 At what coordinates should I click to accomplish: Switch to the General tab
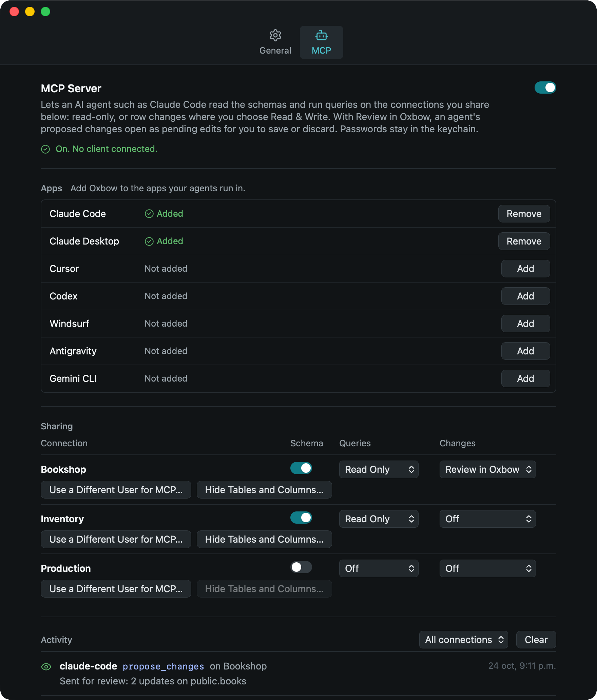coord(275,42)
